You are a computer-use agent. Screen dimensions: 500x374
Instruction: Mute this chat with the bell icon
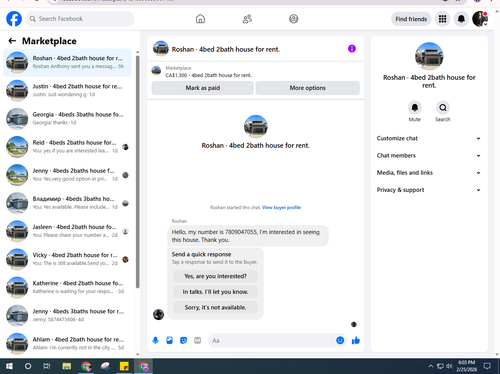(415, 107)
